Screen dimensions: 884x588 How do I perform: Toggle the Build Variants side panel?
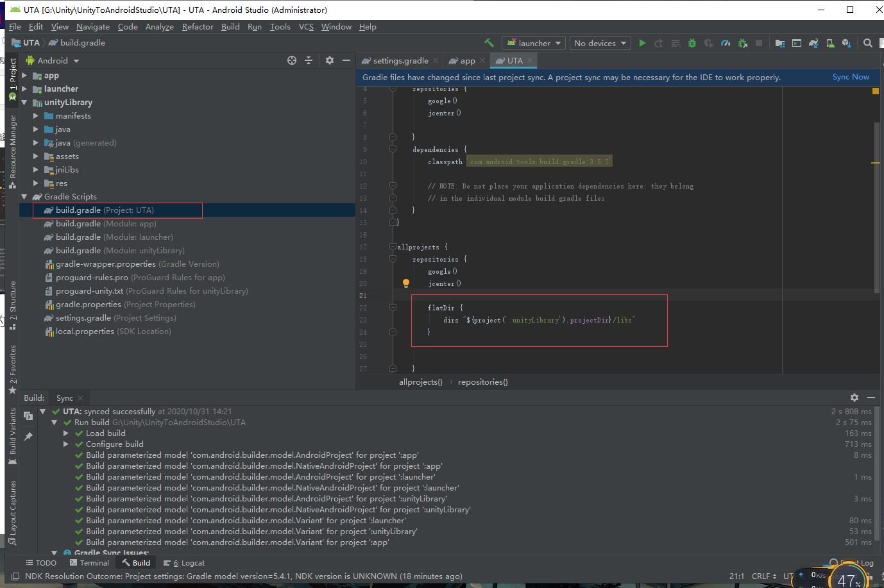click(13, 437)
